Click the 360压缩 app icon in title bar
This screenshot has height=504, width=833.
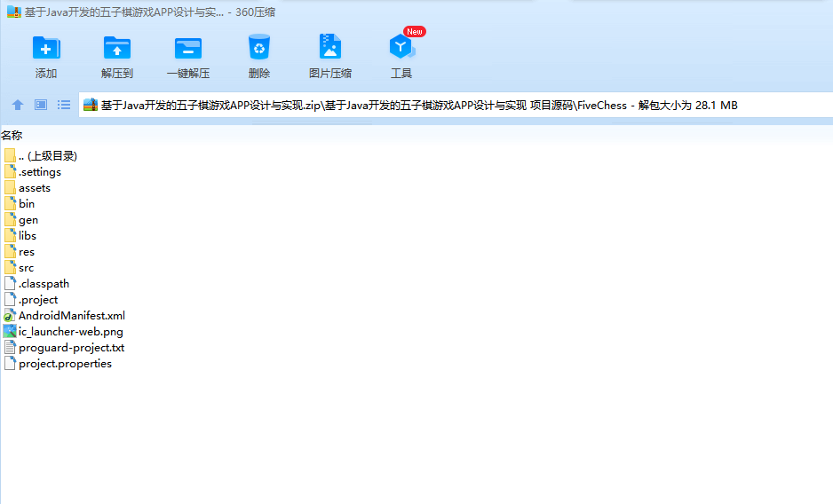click(14, 12)
